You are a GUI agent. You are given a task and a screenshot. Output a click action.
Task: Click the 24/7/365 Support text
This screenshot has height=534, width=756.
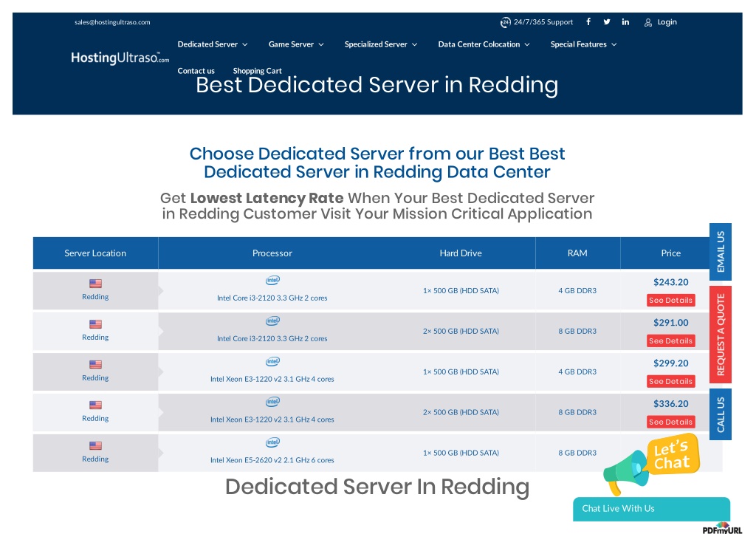pos(543,22)
